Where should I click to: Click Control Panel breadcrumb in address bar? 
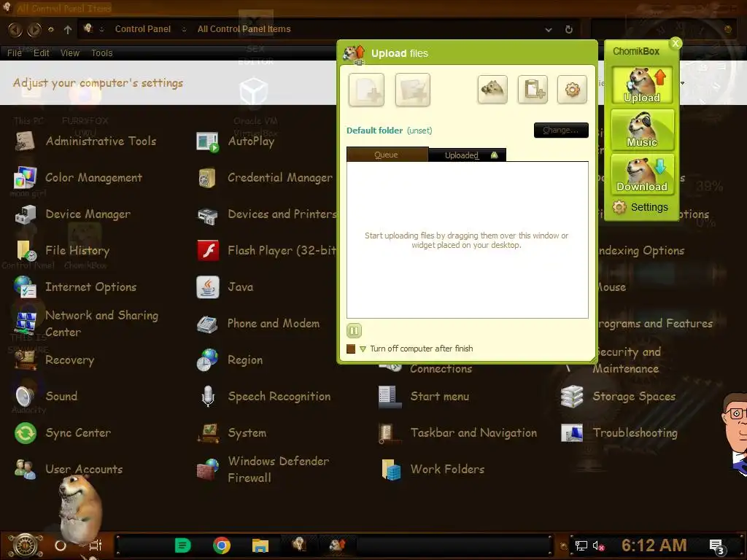142,29
